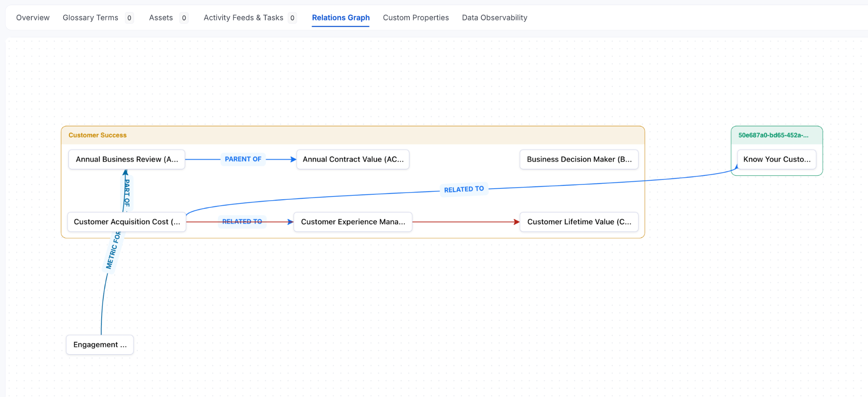Screen dimensions: 868x397
Task: Open the Overview tab
Action: click(x=33, y=18)
